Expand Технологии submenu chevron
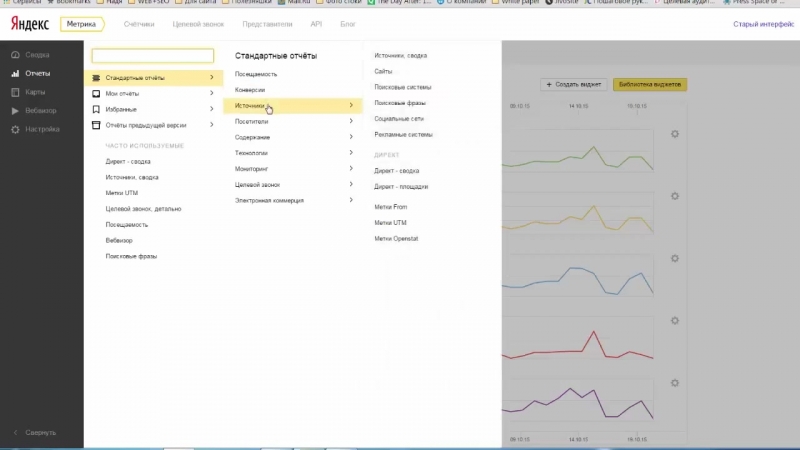The height and width of the screenshot is (450, 800). (351, 153)
